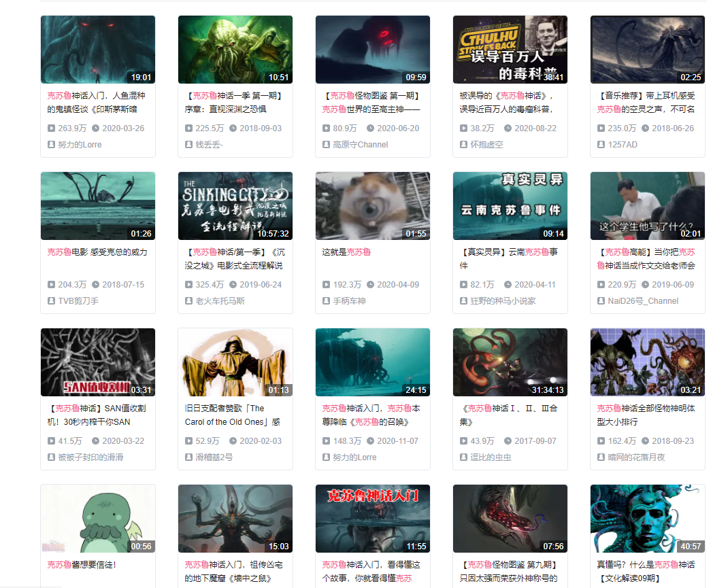Click clock icon next to 2020-06-20

tap(371, 128)
